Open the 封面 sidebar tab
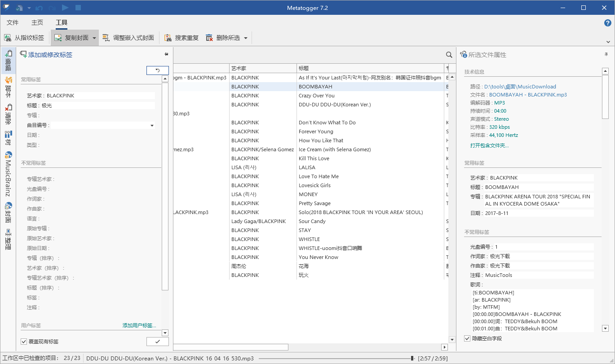The height and width of the screenshot is (364, 615). (8, 213)
